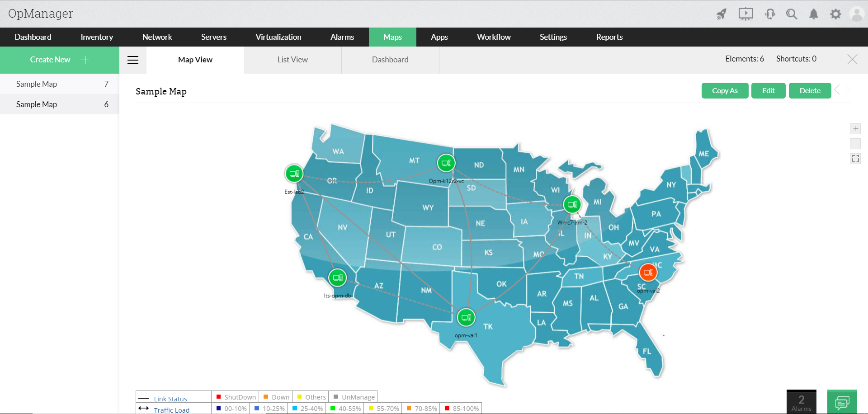Open the Settings menu
This screenshot has width=868, height=414.
[x=553, y=37]
